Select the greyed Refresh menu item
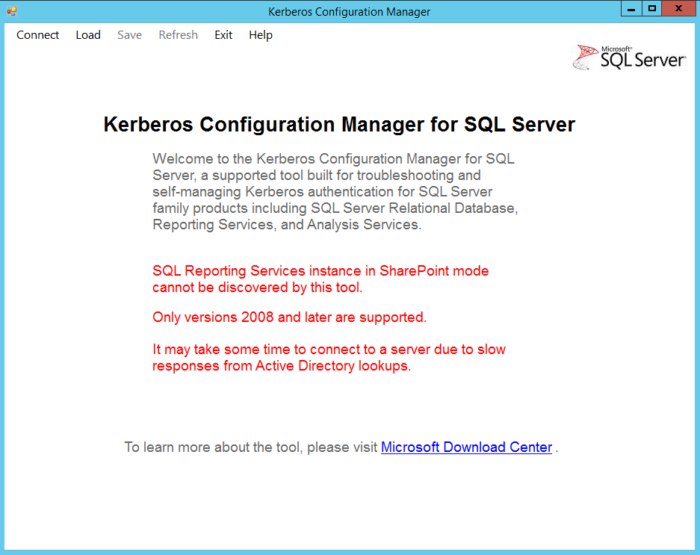Image resolution: width=700 pixels, height=555 pixels. (x=178, y=35)
